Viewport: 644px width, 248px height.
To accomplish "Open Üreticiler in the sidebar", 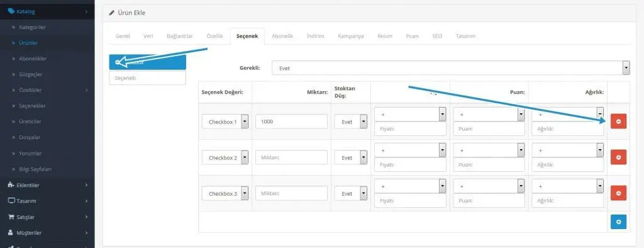I will click(x=30, y=121).
